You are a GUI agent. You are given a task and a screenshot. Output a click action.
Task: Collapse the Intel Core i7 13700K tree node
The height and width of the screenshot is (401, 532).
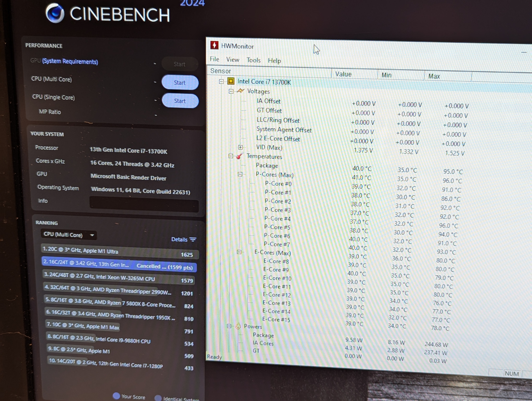click(221, 81)
